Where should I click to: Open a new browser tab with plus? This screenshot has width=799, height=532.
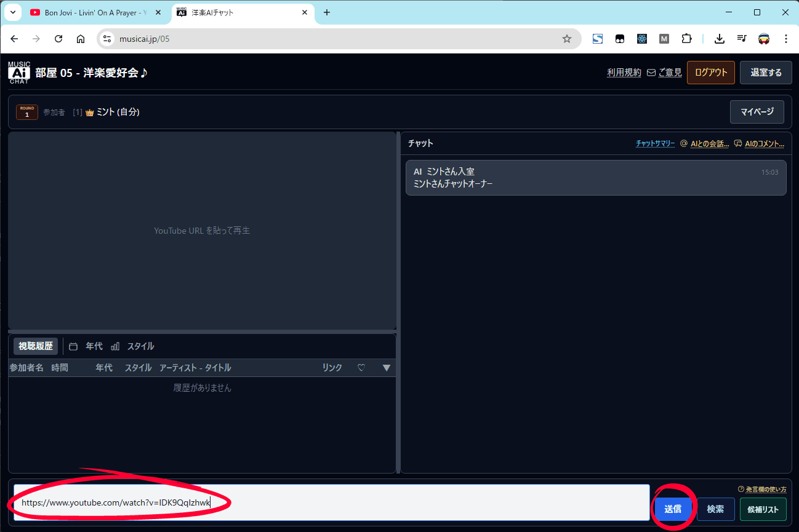coord(327,12)
